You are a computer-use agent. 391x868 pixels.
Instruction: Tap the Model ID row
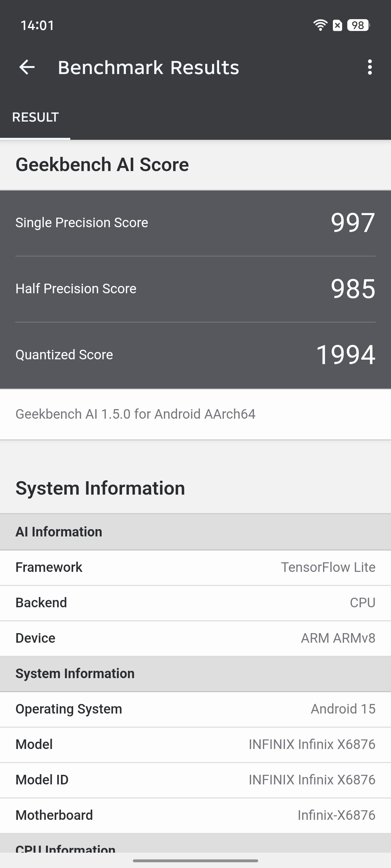click(195, 780)
